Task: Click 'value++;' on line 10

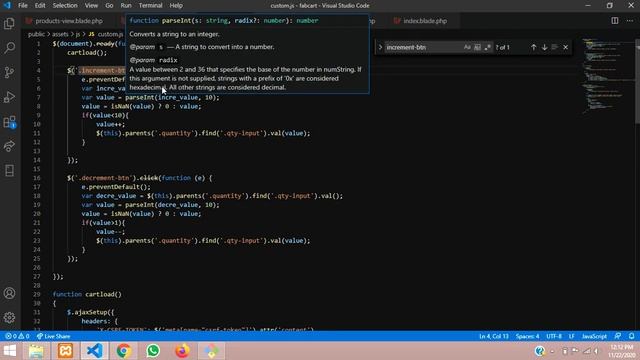Action: point(111,124)
